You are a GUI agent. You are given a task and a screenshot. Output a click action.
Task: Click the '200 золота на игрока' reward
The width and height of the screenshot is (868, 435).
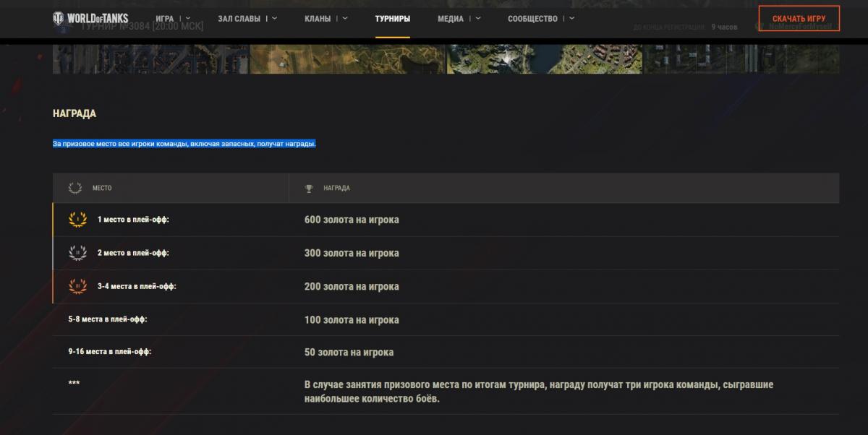pyautogui.click(x=352, y=286)
